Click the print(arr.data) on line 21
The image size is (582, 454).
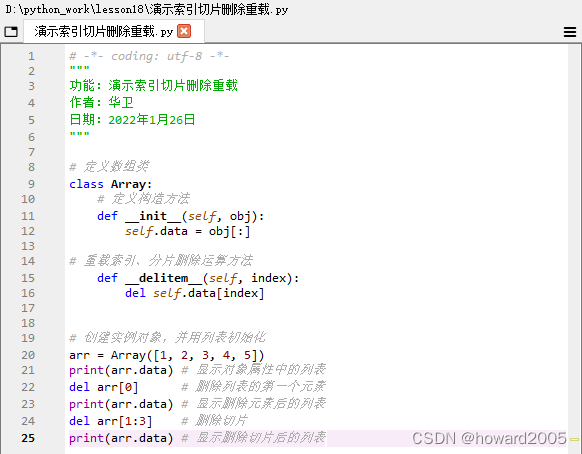[121, 370]
